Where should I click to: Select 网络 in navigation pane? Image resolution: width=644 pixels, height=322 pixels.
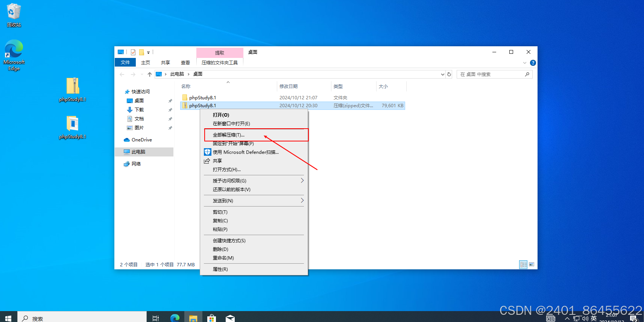(136, 164)
